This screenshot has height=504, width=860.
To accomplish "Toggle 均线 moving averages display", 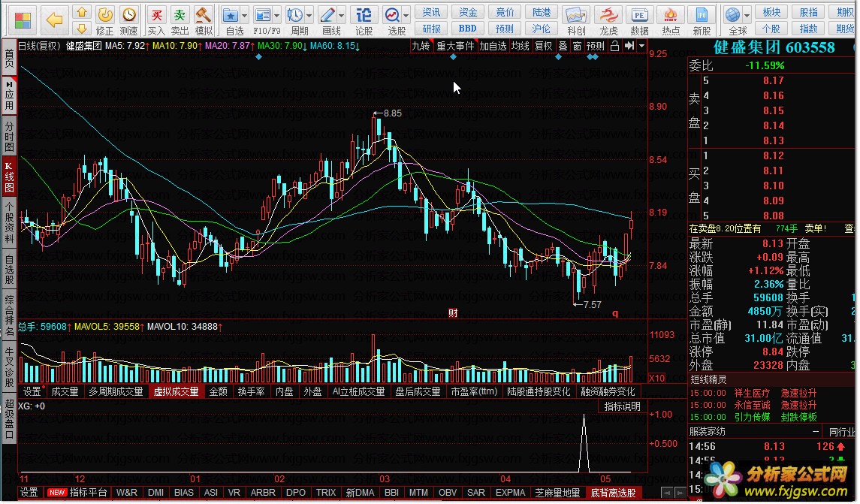I will pyautogui.click(x=520, y=46).
